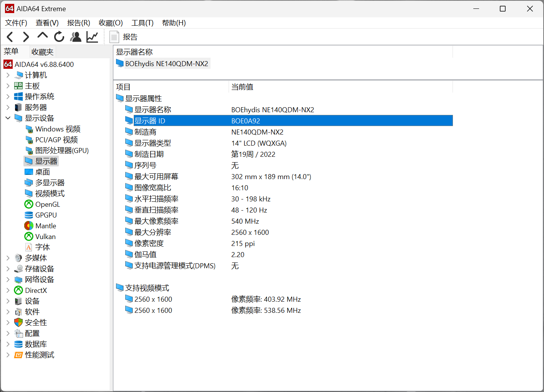Click the 报告 report toolbar button

tap(124, 37)
